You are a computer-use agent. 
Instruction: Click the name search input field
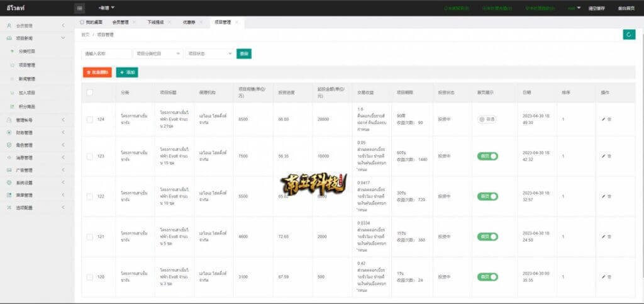coord(106,54)
